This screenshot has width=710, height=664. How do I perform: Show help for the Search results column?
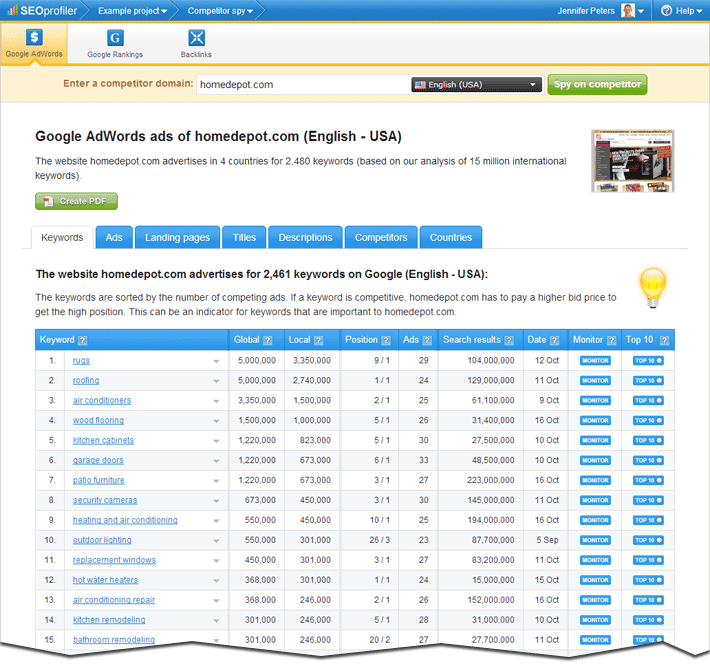coord(509,340)
